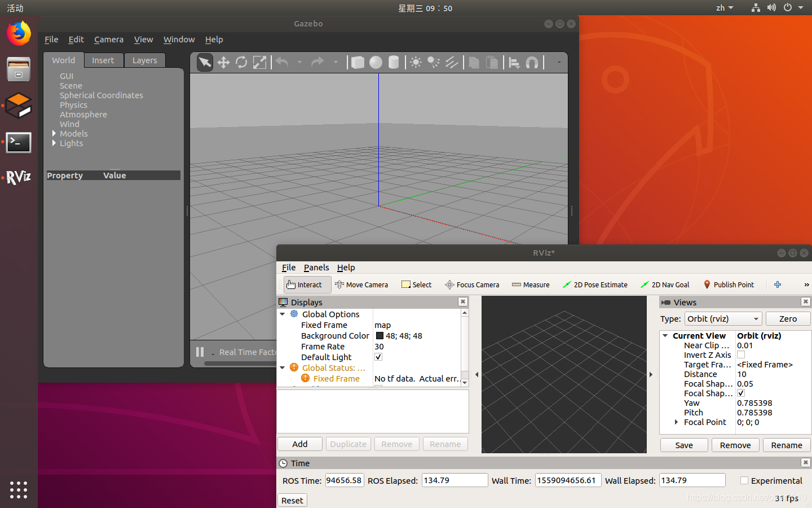812x508 pixels.
Task: Insert a sphere shape in Gazebo
Action: click(376, 62)
